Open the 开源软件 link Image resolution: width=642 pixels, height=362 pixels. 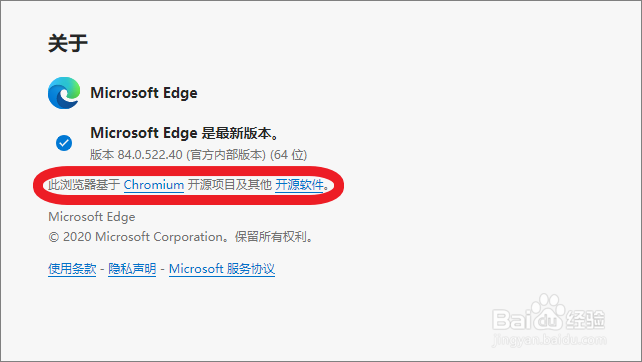pyautogui.click(x=299, y=185)
